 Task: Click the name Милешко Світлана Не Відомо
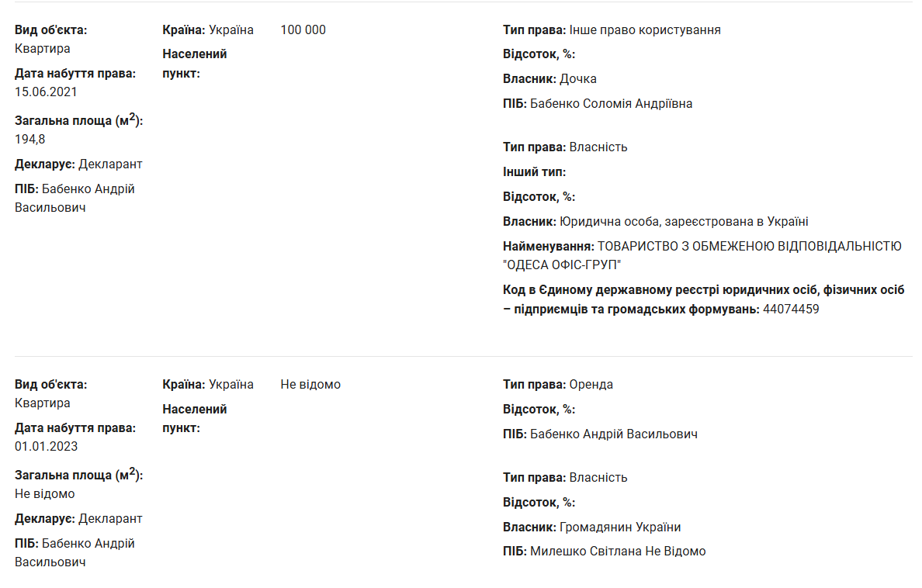pyautogui.click(x=618, y=552)
